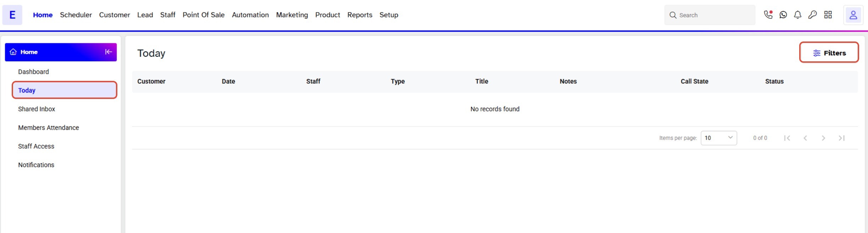
Task: Open the user profile avatar
Action: (853, 15)
